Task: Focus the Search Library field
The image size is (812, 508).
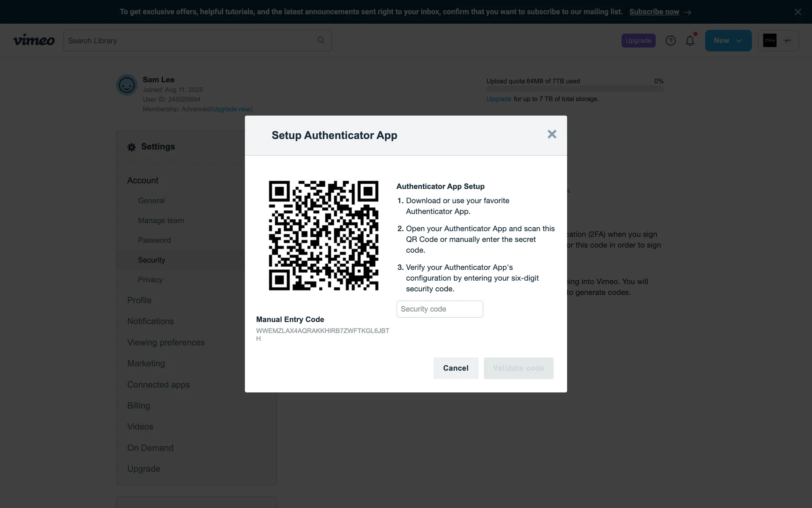Action: (x=190, y=41)
